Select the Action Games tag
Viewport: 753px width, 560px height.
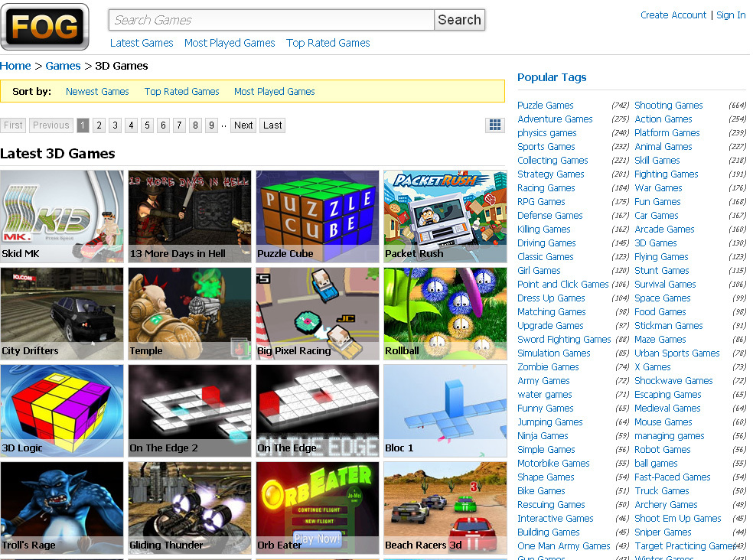tap(663, 119)
